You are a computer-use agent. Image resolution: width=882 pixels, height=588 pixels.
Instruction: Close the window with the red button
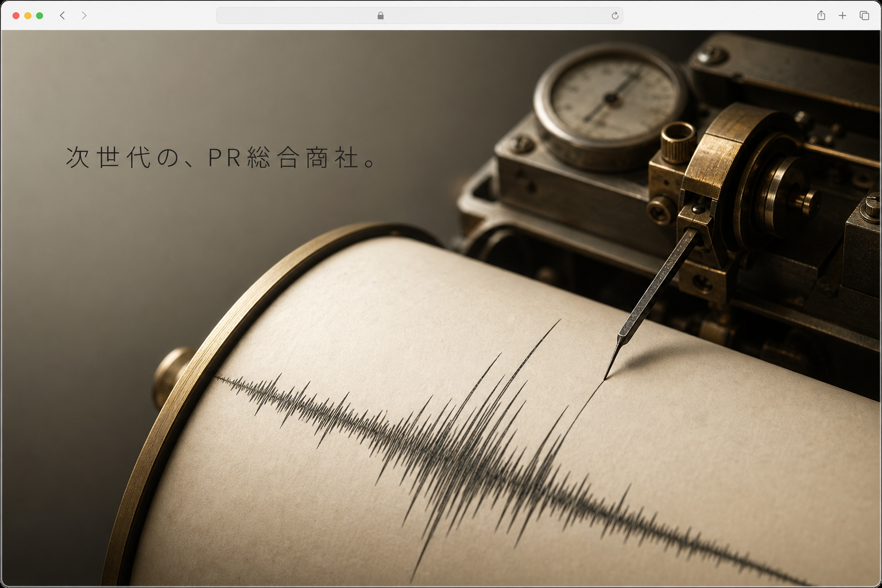pos(16,16)
